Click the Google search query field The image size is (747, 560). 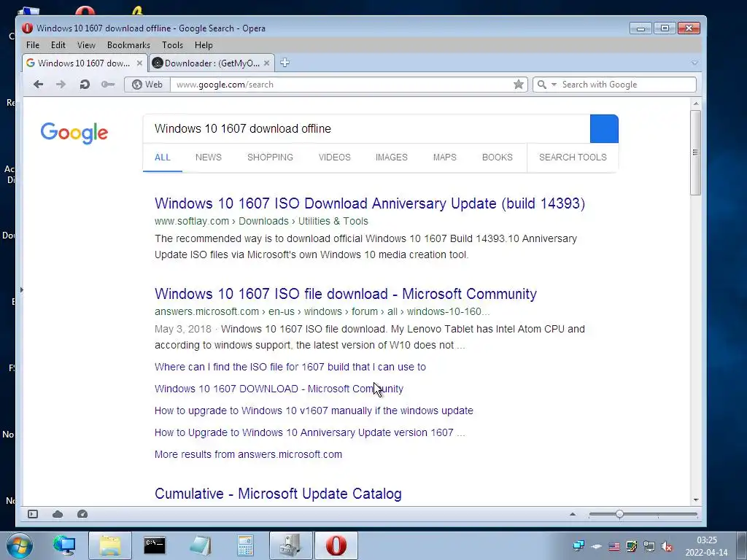366,128
